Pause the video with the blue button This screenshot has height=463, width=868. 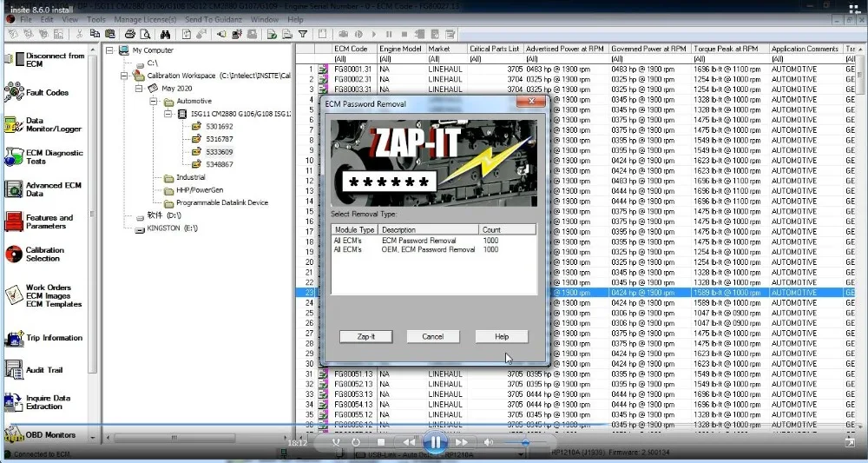pyautogui.click(x=435, y=442)
